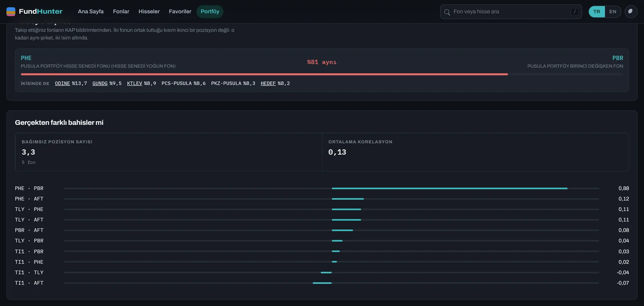644x306 pixels.
Task: Click the PHE · AFT row label
Action: click(29, 199)
